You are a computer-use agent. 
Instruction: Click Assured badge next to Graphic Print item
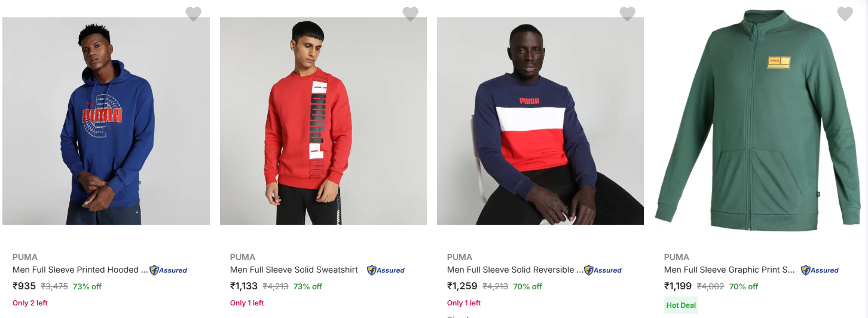[x=820, y=270]
